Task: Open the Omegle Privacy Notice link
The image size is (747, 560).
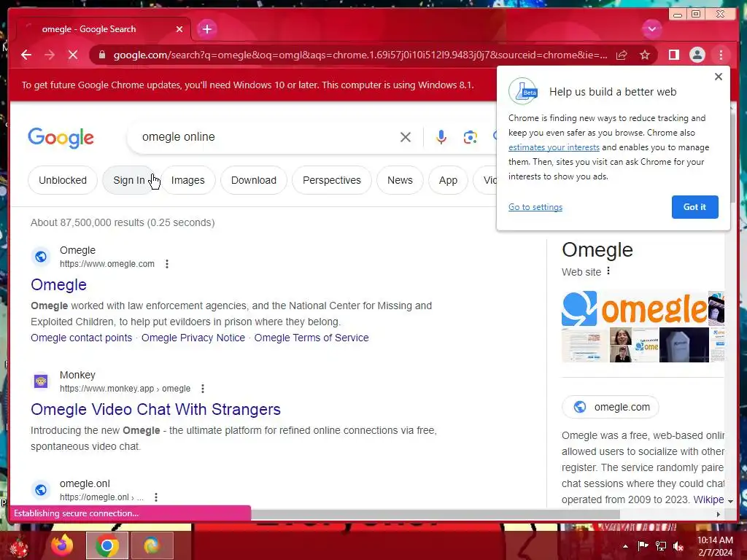Action: pos(193,338)
